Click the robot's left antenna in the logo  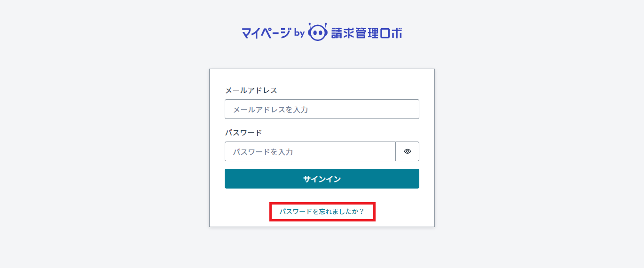pos(311,24)
